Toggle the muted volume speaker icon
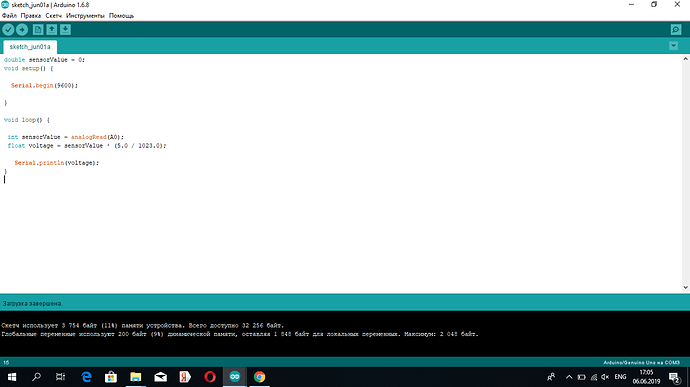This screenshot has width=690, height=387. tap(606, 377)
